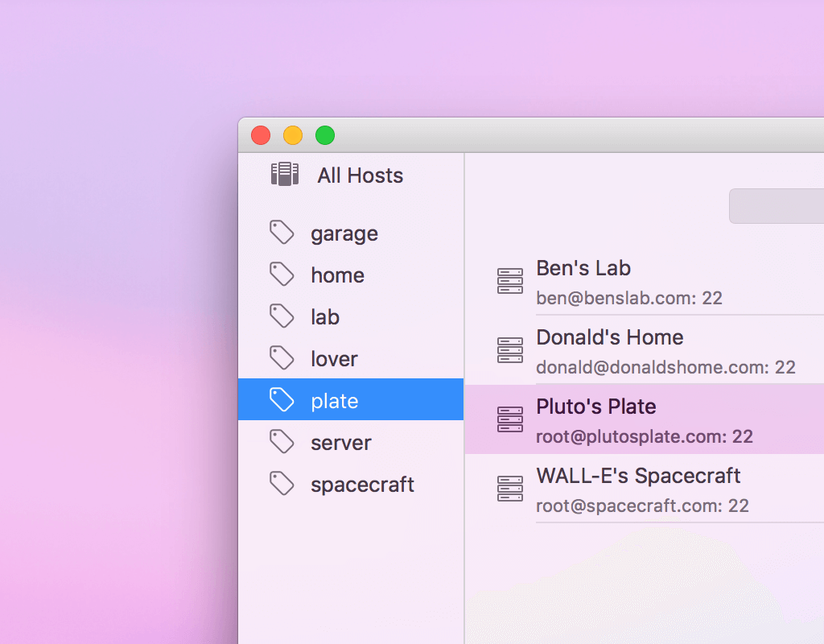This screenshot has width=824, height=644.
Task: Click the server icon for Donald's Home
Action: point(509,350)
